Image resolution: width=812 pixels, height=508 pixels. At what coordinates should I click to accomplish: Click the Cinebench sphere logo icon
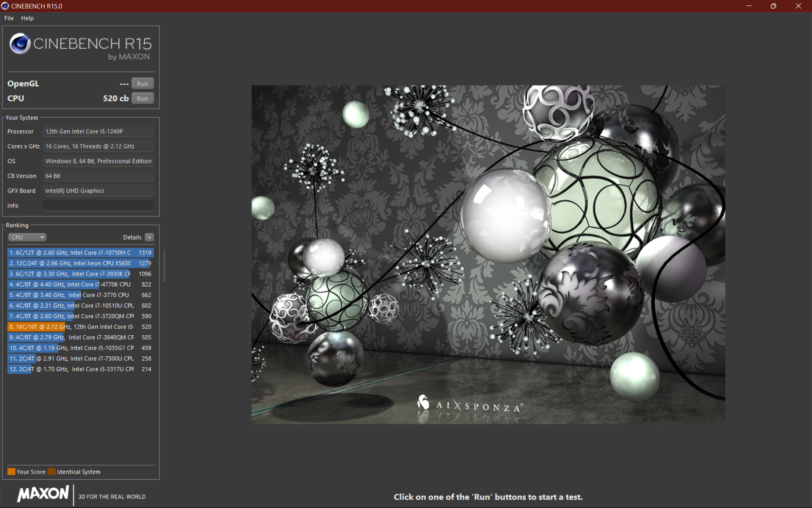point(20,44)
